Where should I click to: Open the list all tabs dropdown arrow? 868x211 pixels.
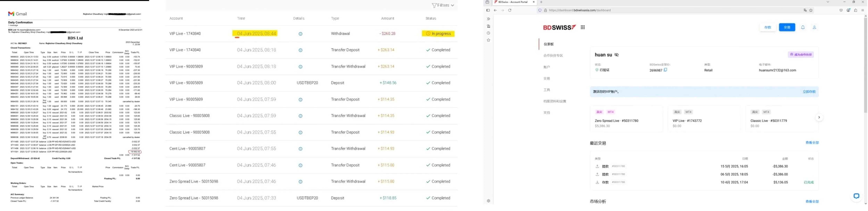(x=828, y=2)
